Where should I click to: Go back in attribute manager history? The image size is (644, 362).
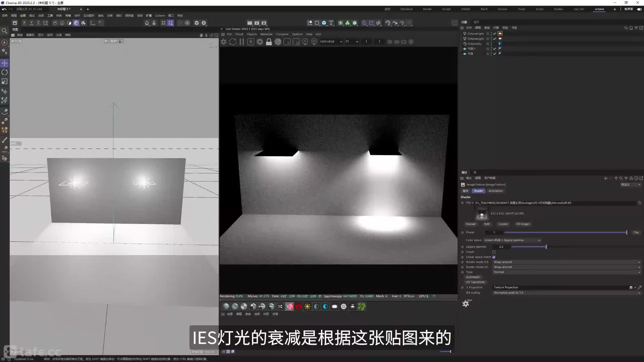pos(606,178)
